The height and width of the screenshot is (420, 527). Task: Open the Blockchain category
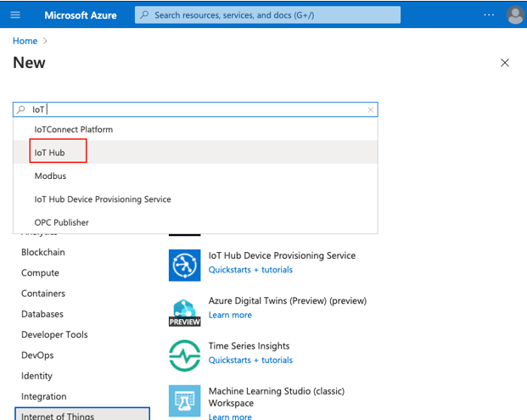pyautogui.click(x=43, y=252)
